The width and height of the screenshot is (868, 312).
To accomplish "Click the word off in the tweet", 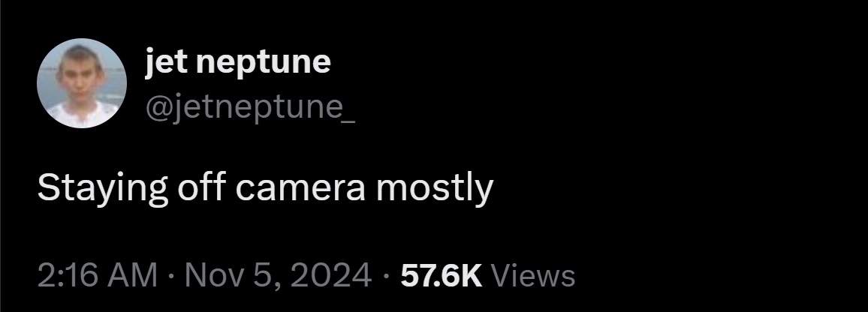I will 201,188.
